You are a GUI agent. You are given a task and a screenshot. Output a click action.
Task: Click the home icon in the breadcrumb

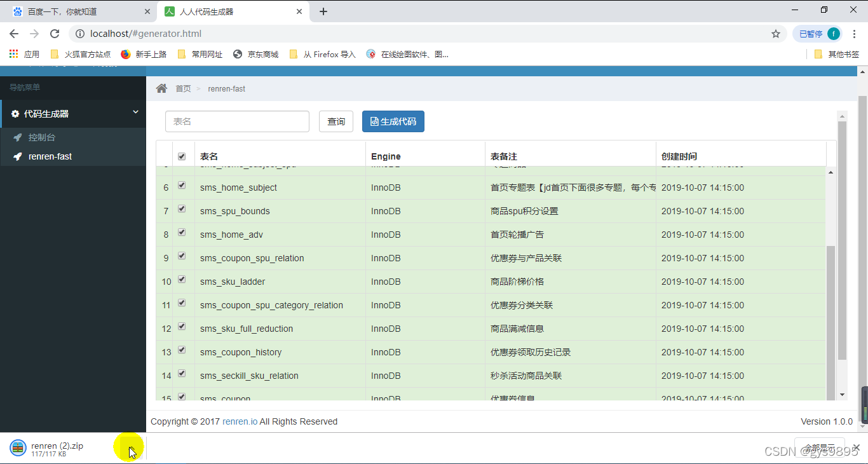[161, 88]
